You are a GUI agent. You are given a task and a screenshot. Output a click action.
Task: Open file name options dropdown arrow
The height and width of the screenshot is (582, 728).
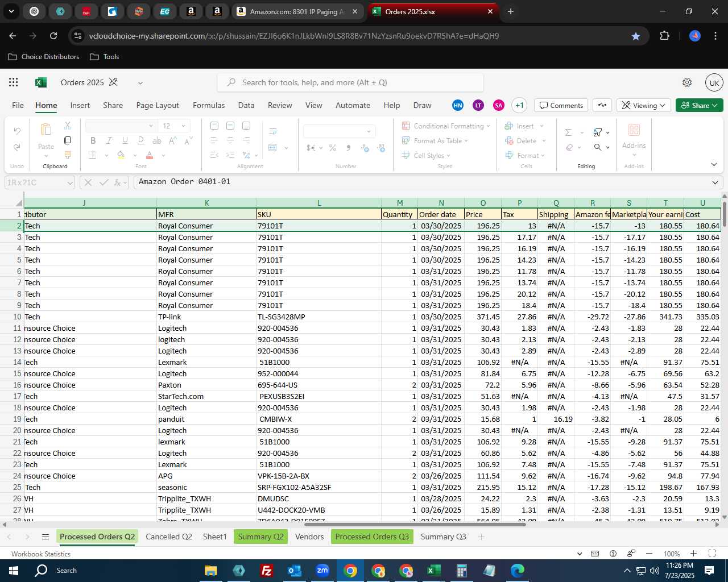(x=140, y=83)
